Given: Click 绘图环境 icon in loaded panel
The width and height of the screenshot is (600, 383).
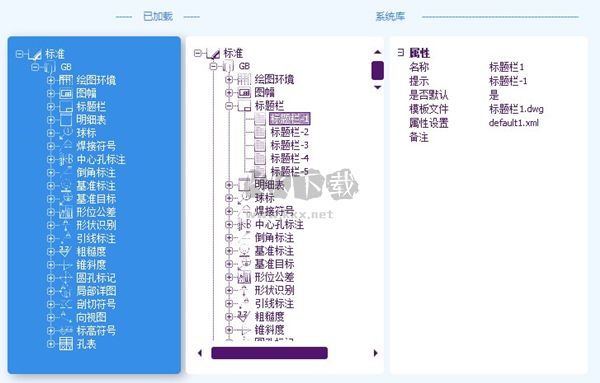Looking at the screenshot, I should coord(66,80).
